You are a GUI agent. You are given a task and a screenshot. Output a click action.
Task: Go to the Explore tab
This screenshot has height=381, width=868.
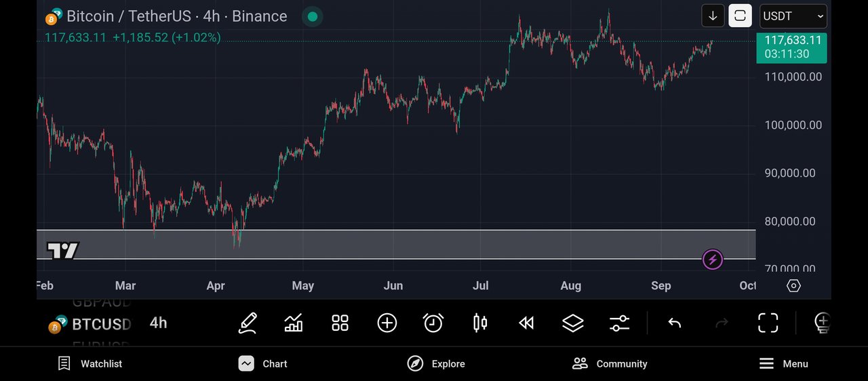pyautogui.click(x=436, y=363)
